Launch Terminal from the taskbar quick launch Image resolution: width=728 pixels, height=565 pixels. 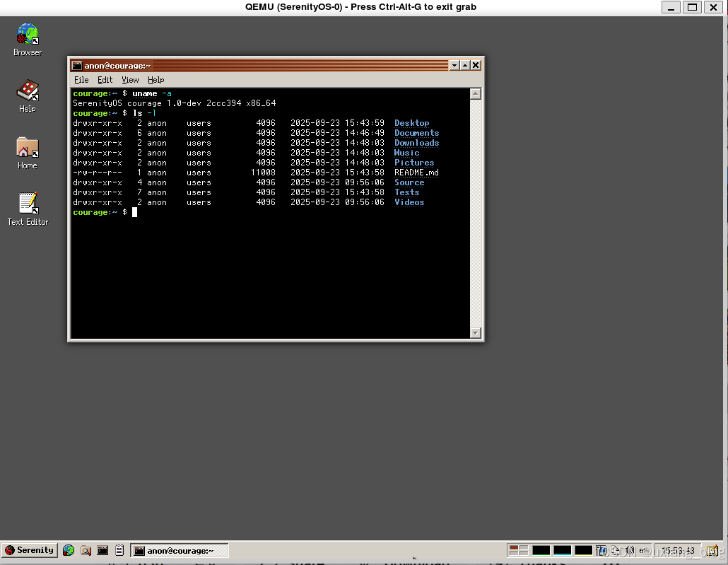tap(102, 550)
